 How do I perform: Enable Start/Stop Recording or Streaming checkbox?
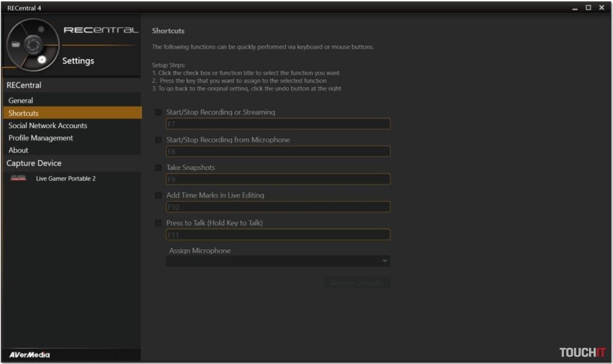coord(159,113)
